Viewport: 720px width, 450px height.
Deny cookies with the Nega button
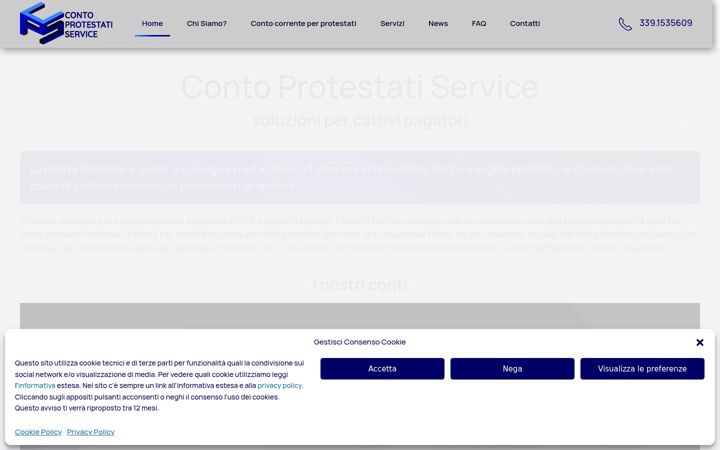(x=512, y=369)
